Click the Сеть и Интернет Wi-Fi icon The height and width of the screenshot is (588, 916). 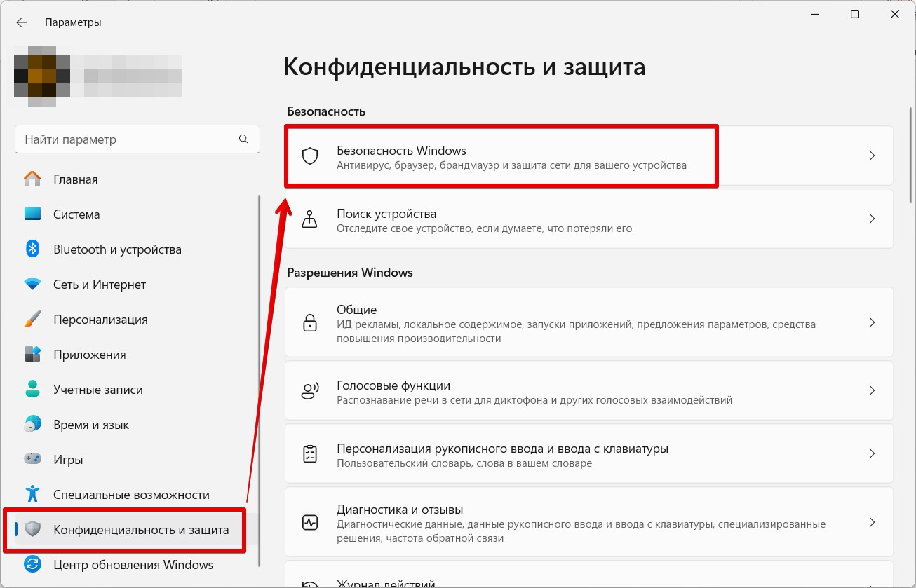pos(32,285)
